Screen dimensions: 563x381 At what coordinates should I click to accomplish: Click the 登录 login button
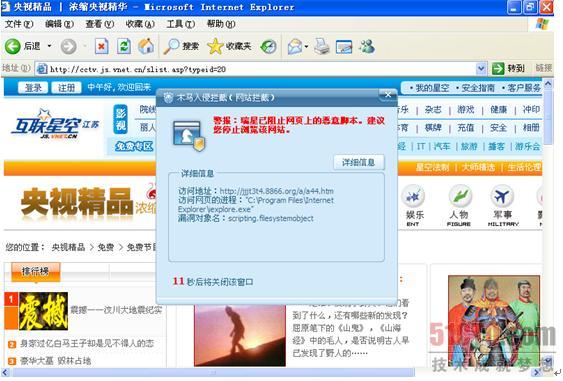[33, 87]
